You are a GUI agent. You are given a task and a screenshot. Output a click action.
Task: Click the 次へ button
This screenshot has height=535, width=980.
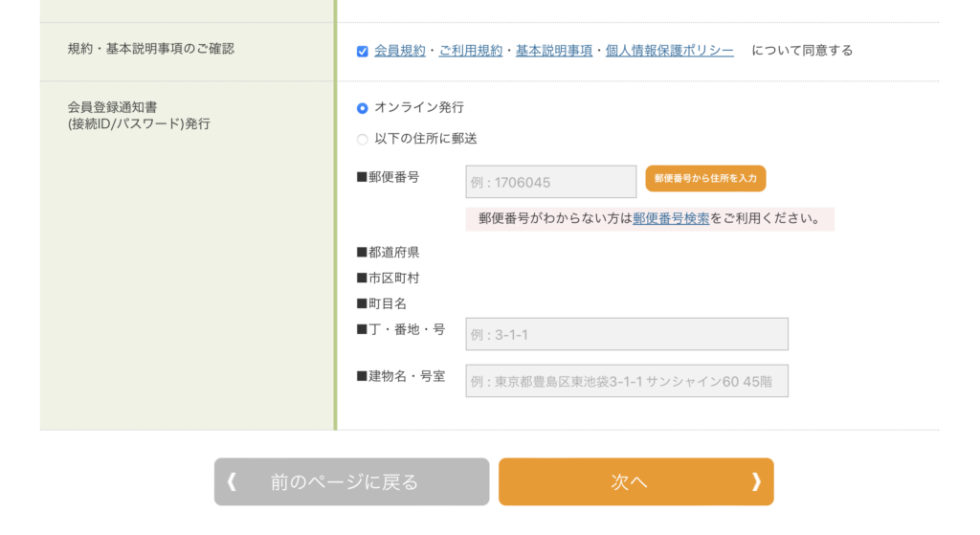pyautogui.click(x=636, y=481)
